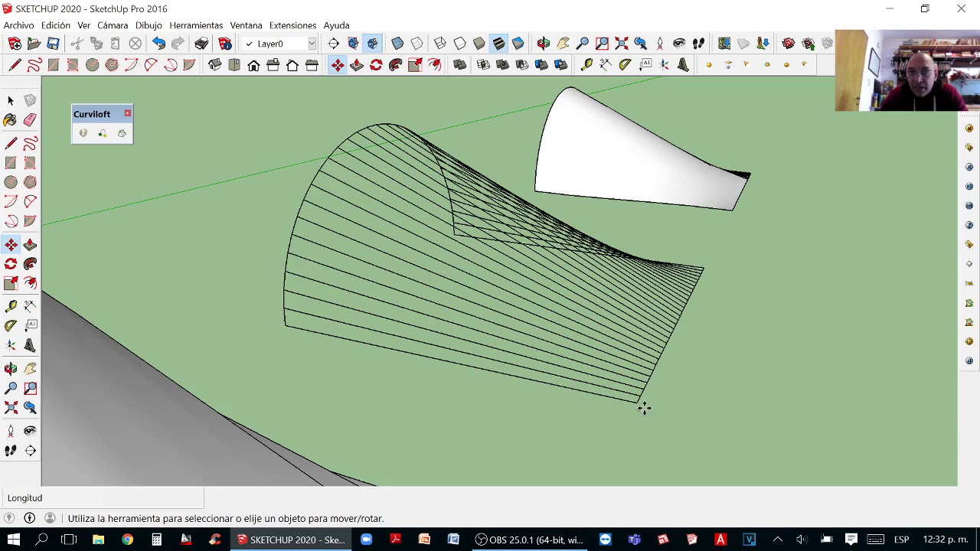Select the Scale tool in left palette

(11, 283)
